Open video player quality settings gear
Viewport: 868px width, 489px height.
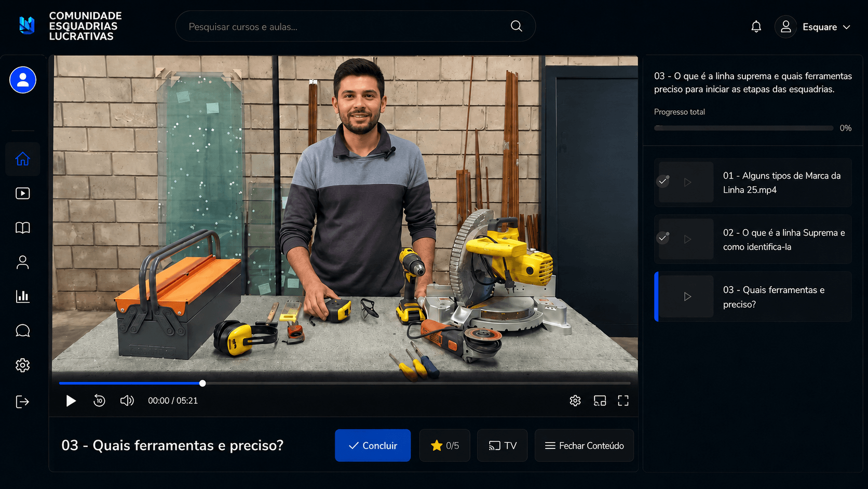[x=575, y=401]
